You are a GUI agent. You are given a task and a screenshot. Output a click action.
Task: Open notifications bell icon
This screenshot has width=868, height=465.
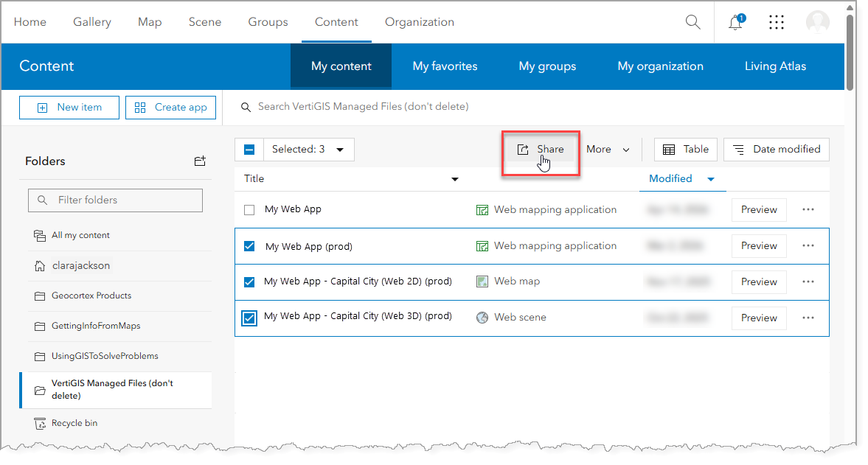[x=736, y=22]
